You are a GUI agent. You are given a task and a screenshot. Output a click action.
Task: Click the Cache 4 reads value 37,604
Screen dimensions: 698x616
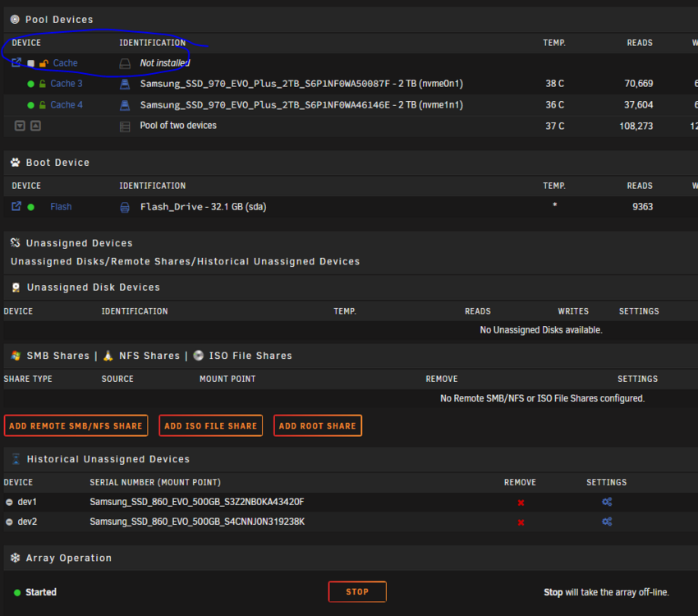[x=638, y=104]
